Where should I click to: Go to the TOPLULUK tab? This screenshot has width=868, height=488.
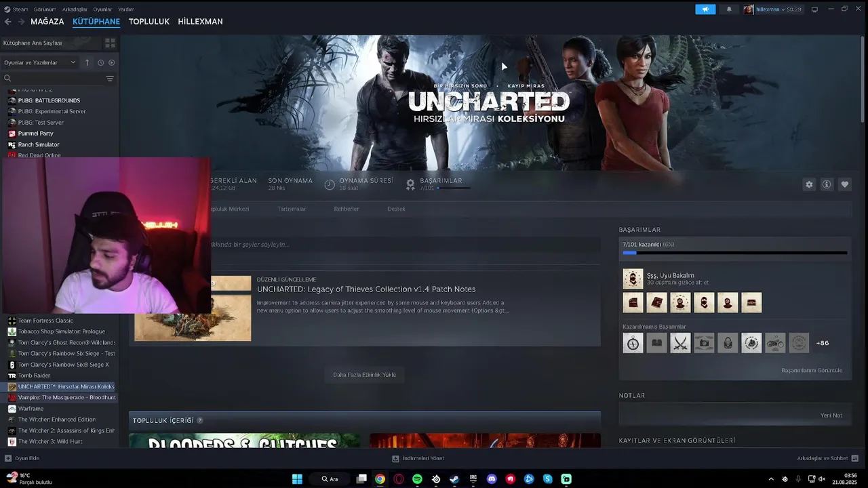point(149,22)
